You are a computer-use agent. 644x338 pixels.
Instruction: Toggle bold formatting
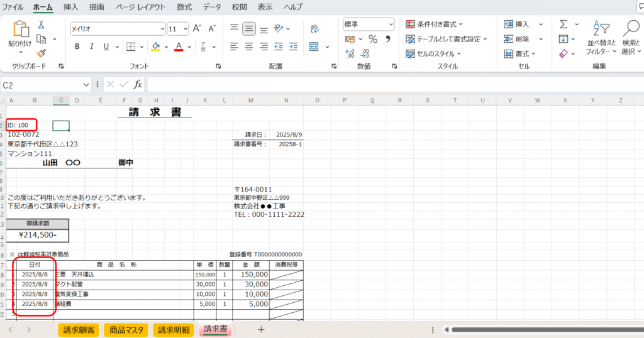pyautogui.click(x=77, y=46)
